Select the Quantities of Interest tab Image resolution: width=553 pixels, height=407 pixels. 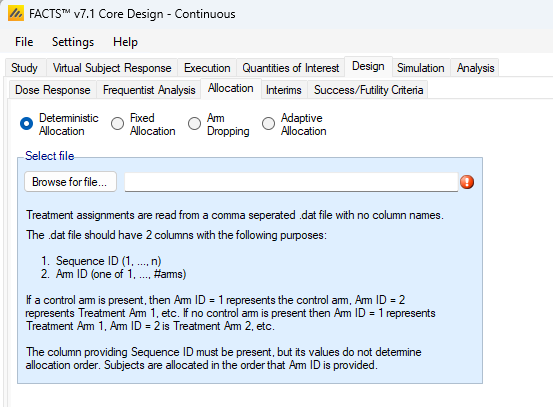(290, 68)
